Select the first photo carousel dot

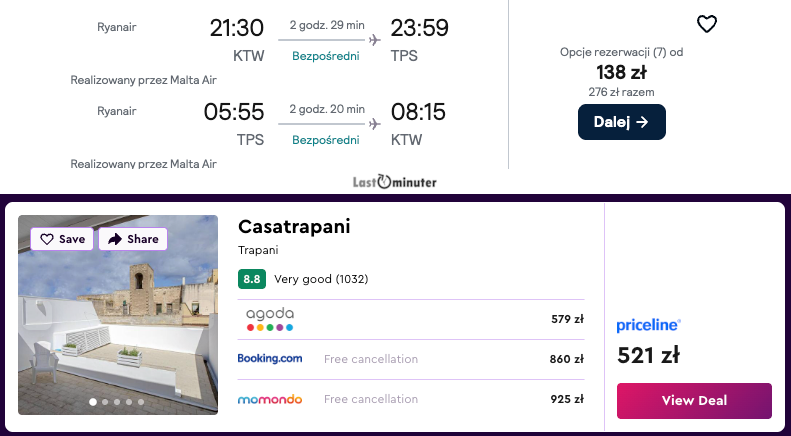tap(93, 402)
